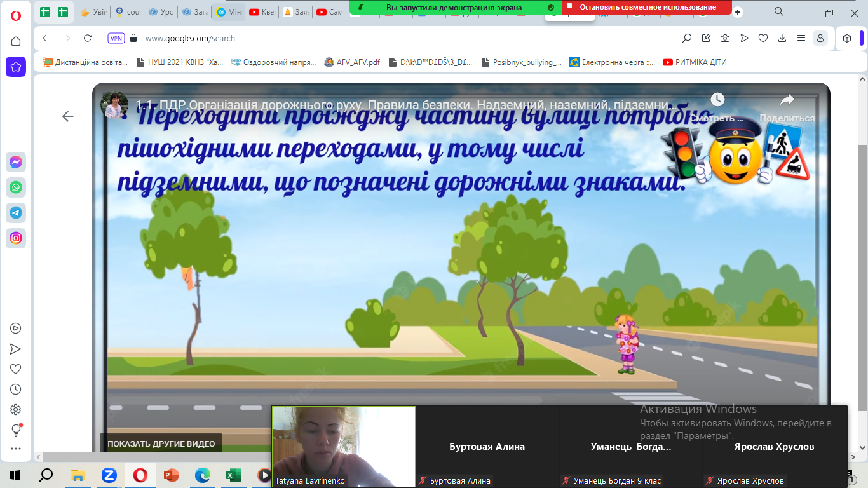Screen dimensions: 868x488
Task: Open the Downloads toolbar icon
Action: point(782,38)
